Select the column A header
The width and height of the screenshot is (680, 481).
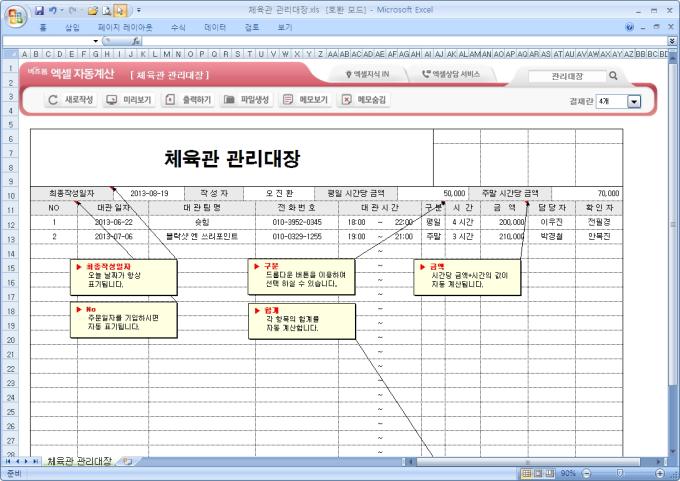tap(24, 54)
